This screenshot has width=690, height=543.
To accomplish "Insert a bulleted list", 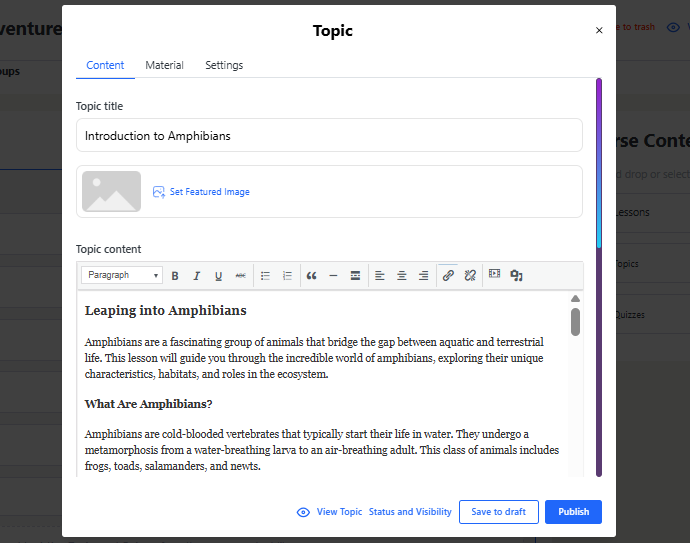I will pos(266,275).
